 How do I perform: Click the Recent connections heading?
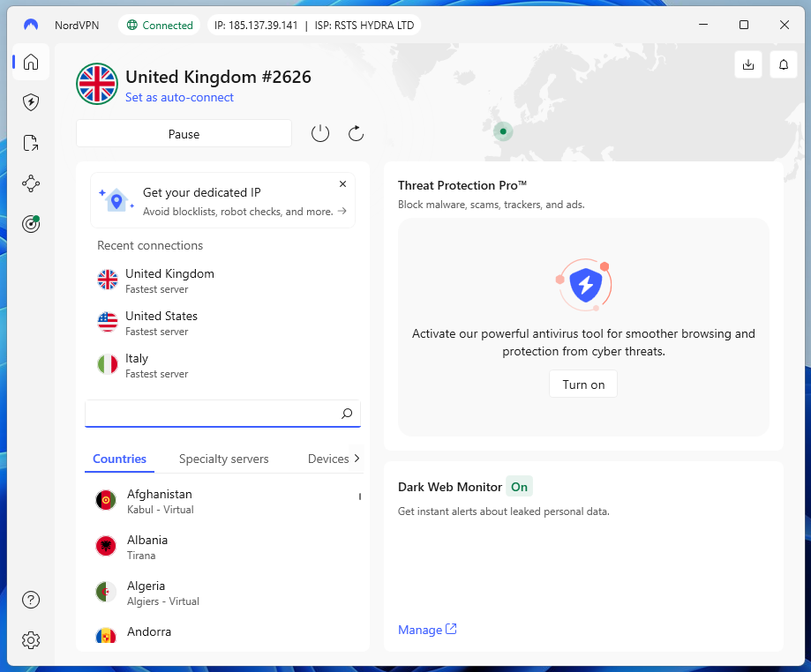tap(150, 245)
